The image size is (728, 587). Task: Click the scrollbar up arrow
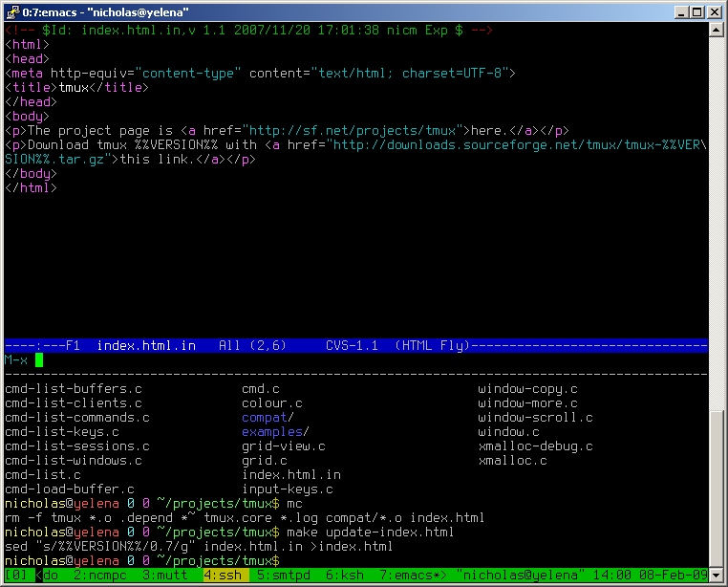click(716, 30)
